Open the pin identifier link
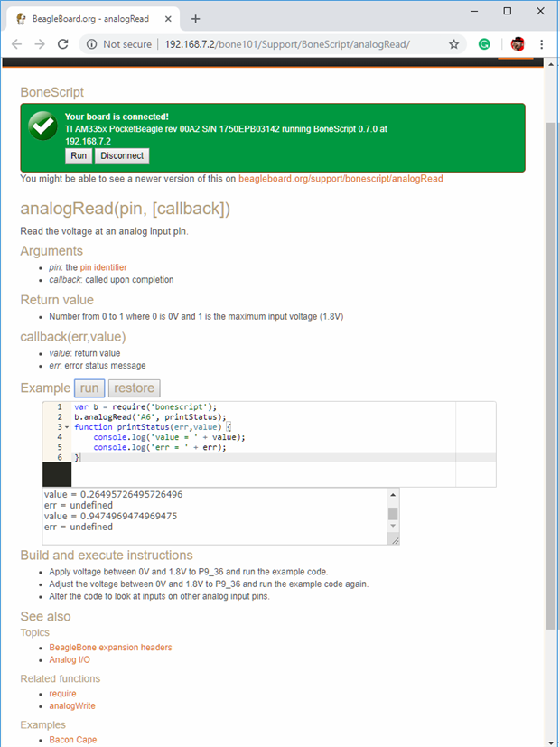Viewport: 560px width, 747px height. (103, 267)
